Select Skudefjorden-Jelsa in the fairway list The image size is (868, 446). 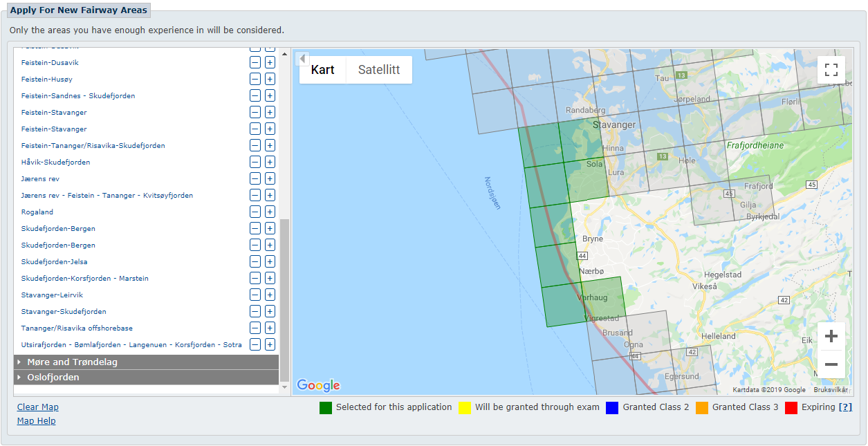point(55,261)
